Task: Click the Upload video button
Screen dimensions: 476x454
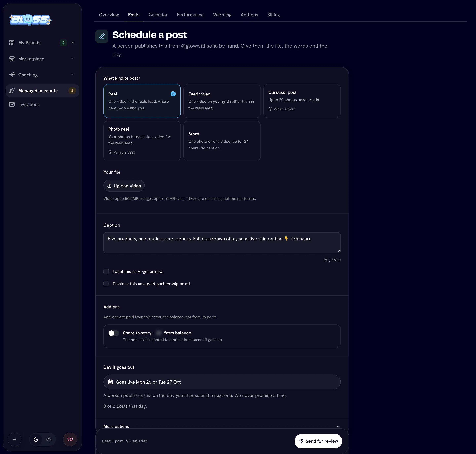Action: click(124, 186)
